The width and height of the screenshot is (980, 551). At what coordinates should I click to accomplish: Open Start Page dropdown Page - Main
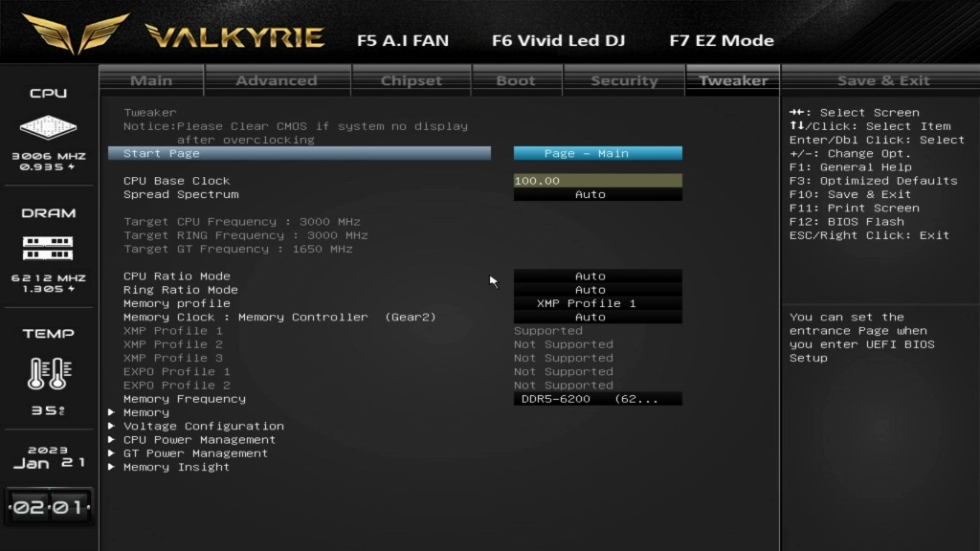[597, 153]
